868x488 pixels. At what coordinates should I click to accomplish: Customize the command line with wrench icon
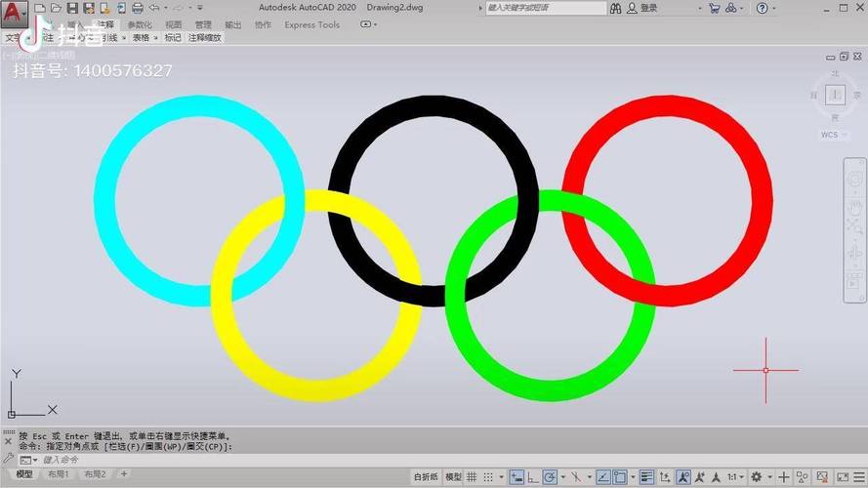click(9, 458)
